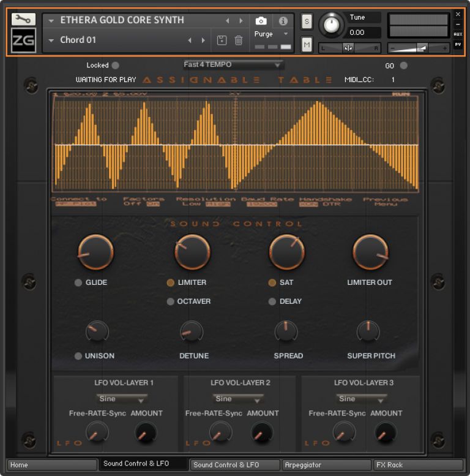Click the LFO VOL-LAYER 2 rate knob

tap(221, 433)
